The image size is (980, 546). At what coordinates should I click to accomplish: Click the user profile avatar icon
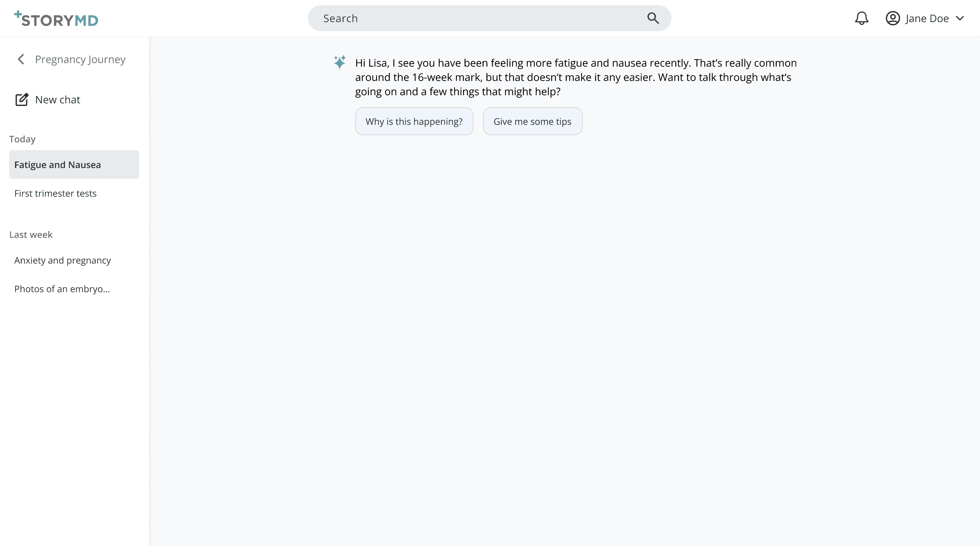(893, 18)
